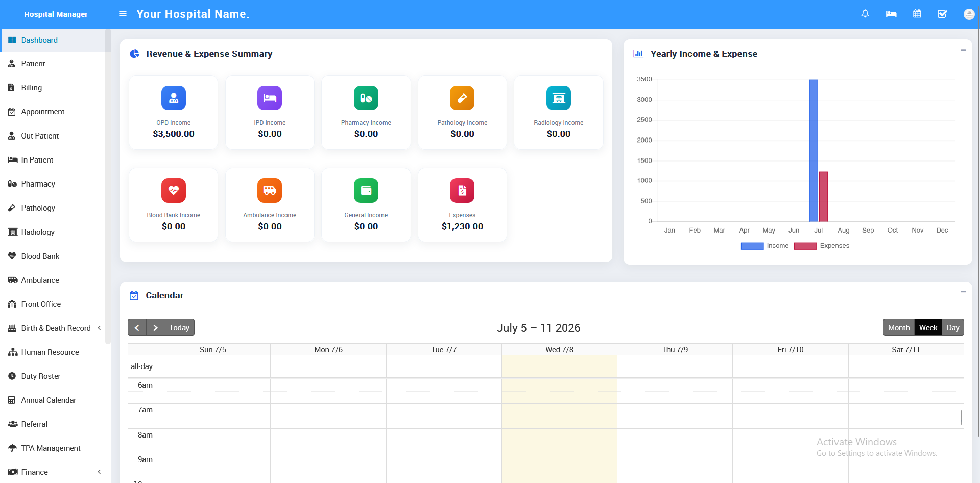Open the bed status icon in header
This screenshot has height=483, width=980.
click(x=891, y=14)
